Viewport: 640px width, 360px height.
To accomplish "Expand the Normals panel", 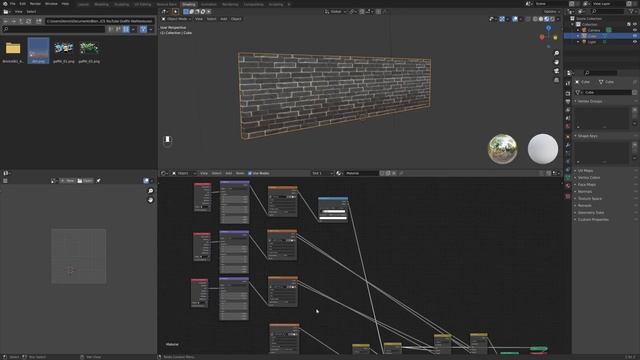I will point(584,191).
